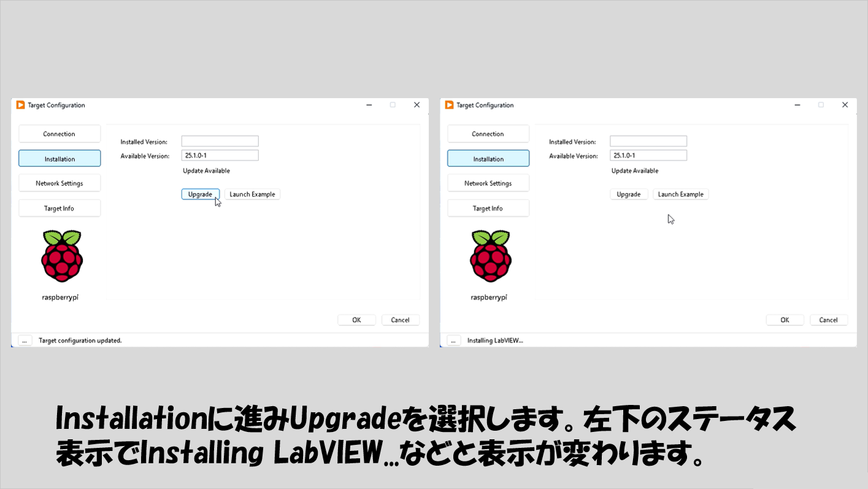Click Raspberry Pi logo in right window
The width and height of the screenshot is (868, 489).
coord(490,256)
